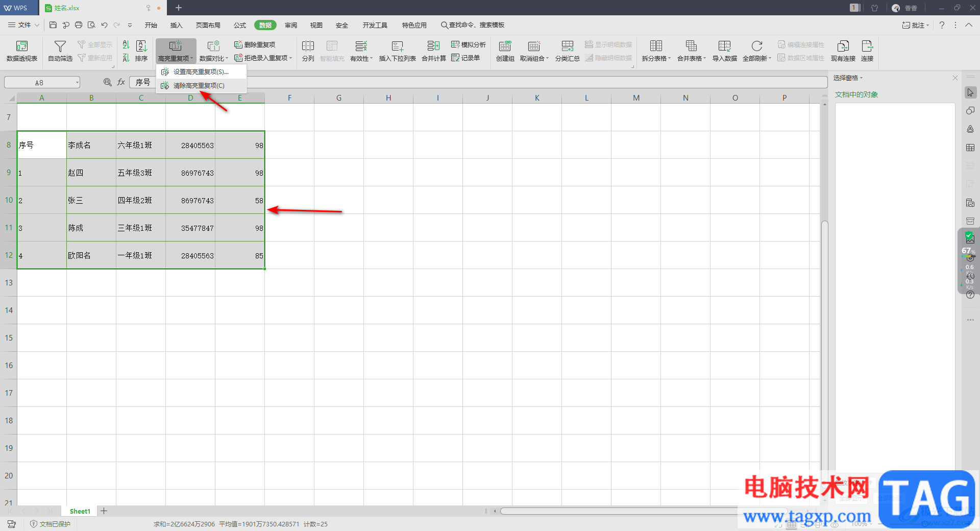
Task: Click Remove Duplicates (删除重复项)
Action: (255, 44)
